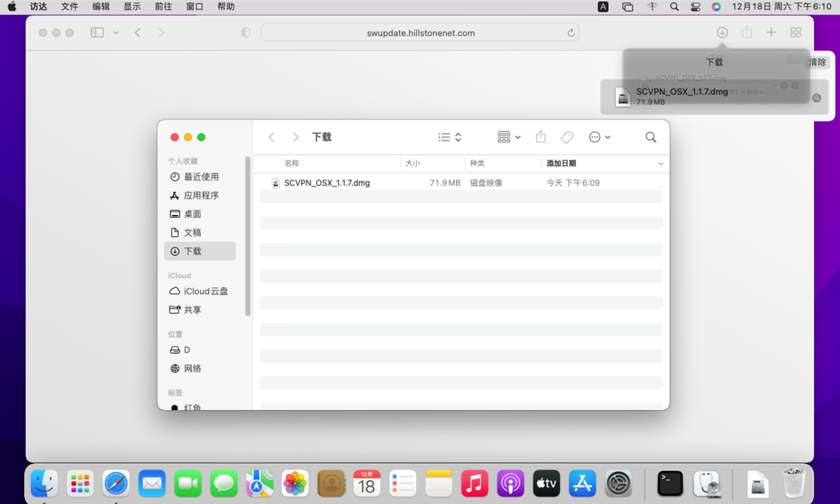Open 网络 in Finder sidebar
Viewport: 840px width, 504px height.
(200, 368)
